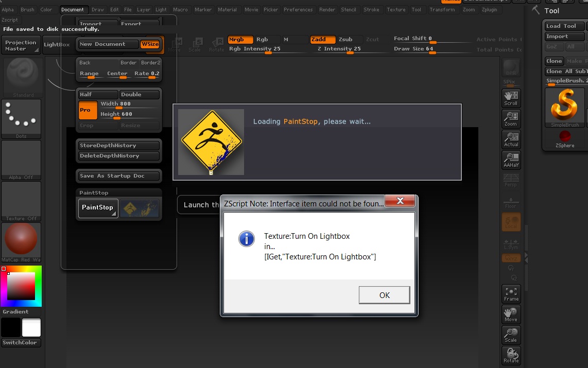Click the Import button in Tool palette
This screenshot has width=588, height=368.
(x=564, y=37)
